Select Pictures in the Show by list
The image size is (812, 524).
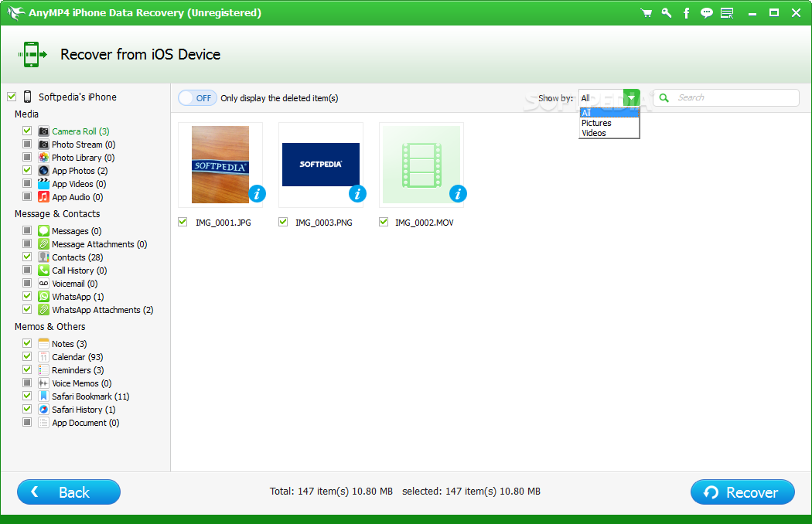click(x=609, y=123)
